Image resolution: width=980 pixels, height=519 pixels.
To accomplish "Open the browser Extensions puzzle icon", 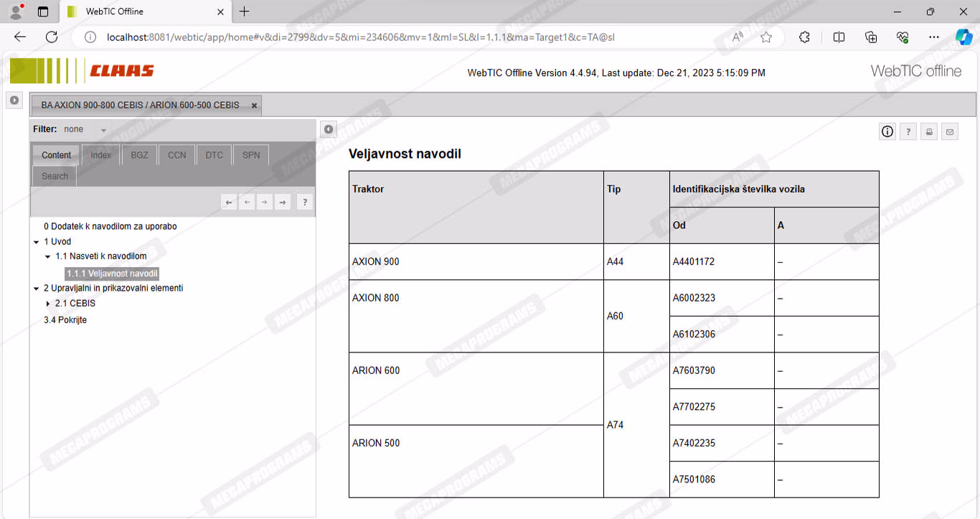I will click(804, 37).
